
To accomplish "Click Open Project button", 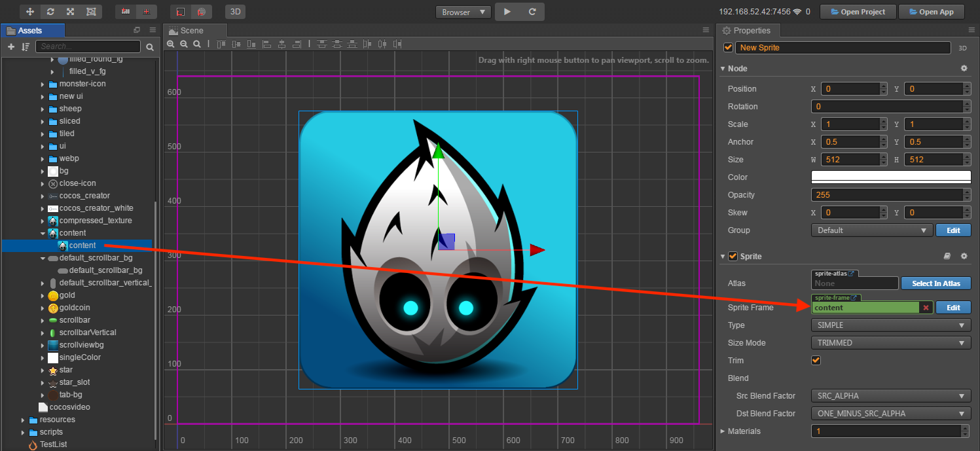I will (x=858, y=12).
